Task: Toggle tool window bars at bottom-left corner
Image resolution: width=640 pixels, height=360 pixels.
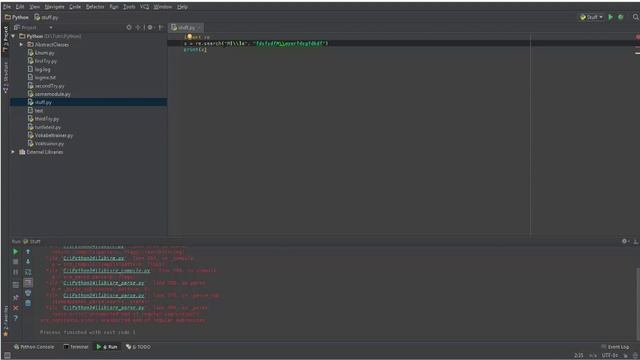Action: pos(7,356)
